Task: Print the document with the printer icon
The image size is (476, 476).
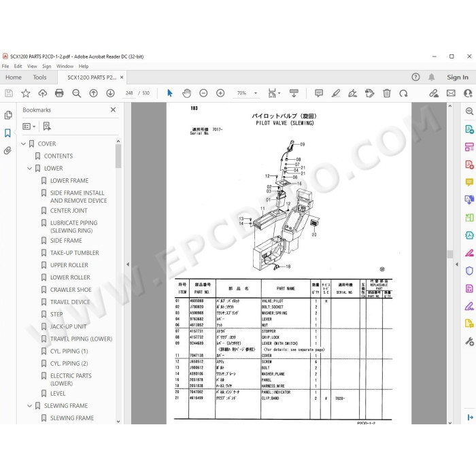Action: (59, 93)
